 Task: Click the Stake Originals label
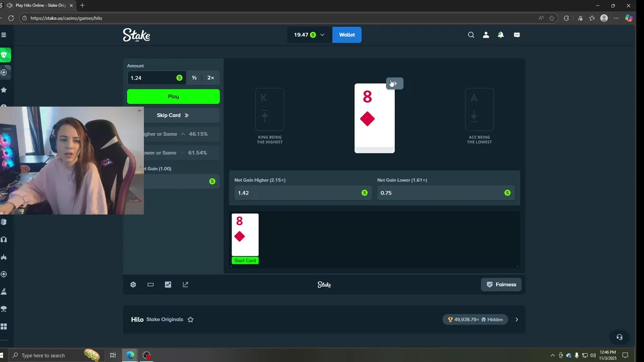click(x=165, y=319)
